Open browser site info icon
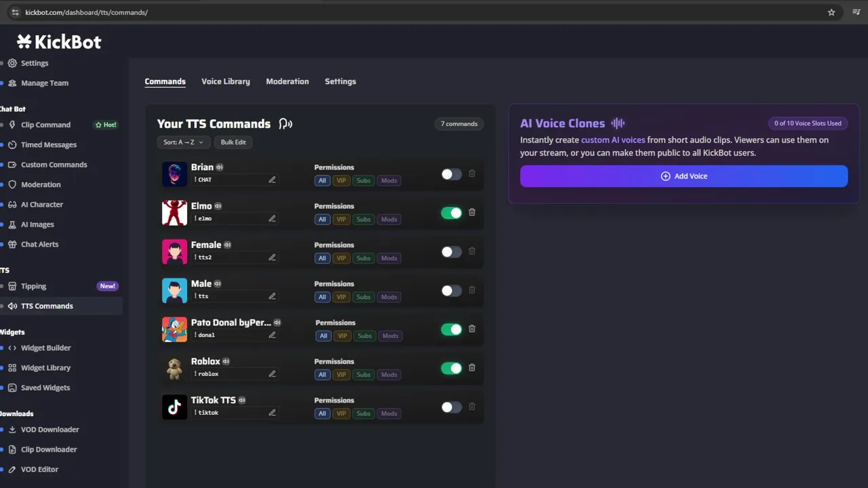The height and width of the screenshot is (488, 868). [16, 12]
